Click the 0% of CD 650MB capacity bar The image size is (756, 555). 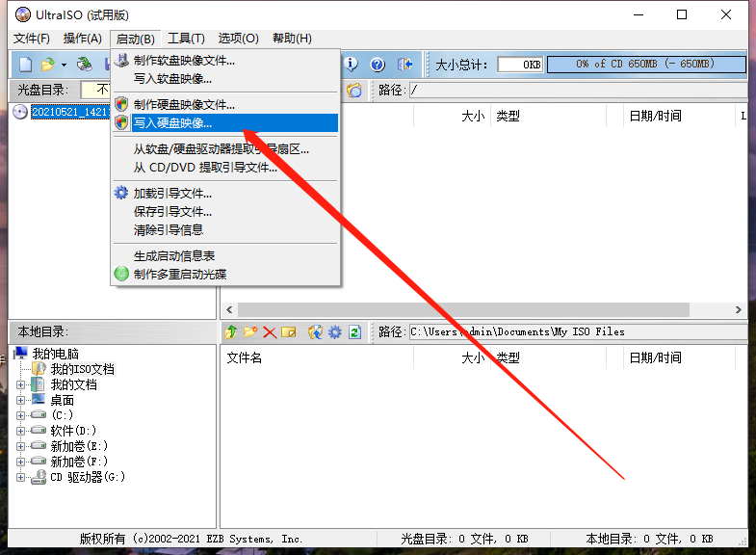pyautogui.click(x=646, y=65)
